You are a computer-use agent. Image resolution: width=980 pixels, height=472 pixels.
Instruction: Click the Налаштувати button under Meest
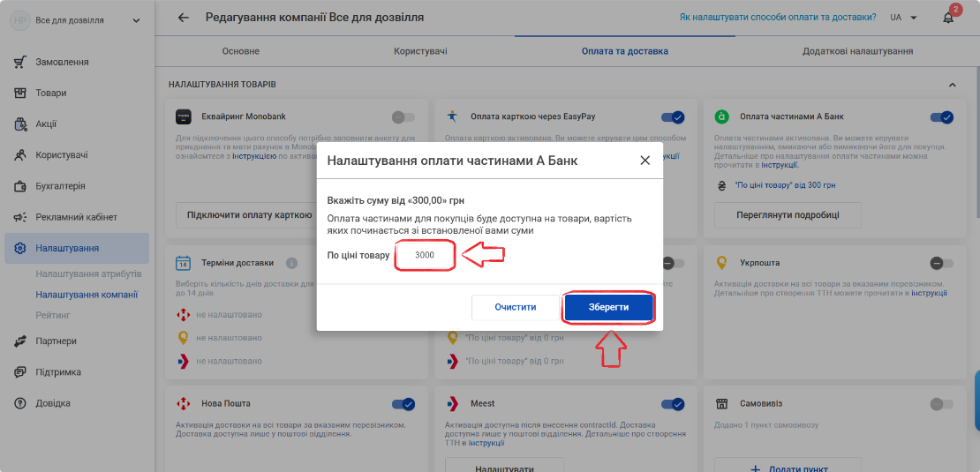coord(504,467)
